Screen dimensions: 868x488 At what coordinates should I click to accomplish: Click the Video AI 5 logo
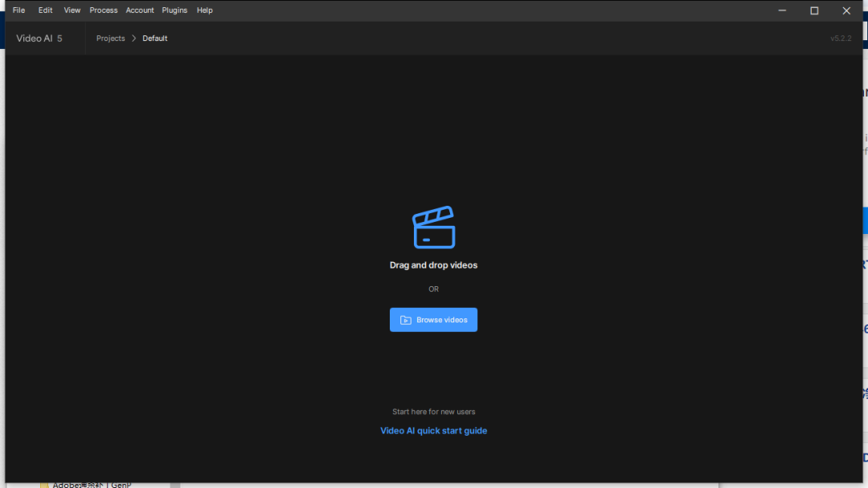pos(39,39)
